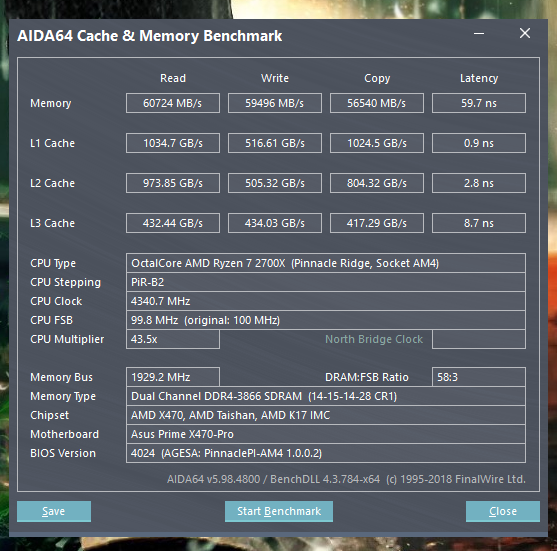The height and width of the screenshot is (551, 557).
Task: Click the L3 Cache Latency field
Action: pyautogui.click(x=479, y=223)
